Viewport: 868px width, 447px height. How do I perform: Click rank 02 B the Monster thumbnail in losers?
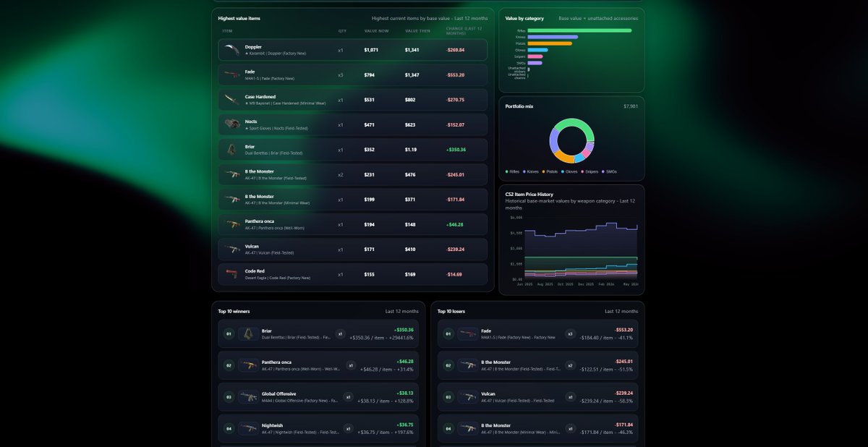[x=467, y=365]
